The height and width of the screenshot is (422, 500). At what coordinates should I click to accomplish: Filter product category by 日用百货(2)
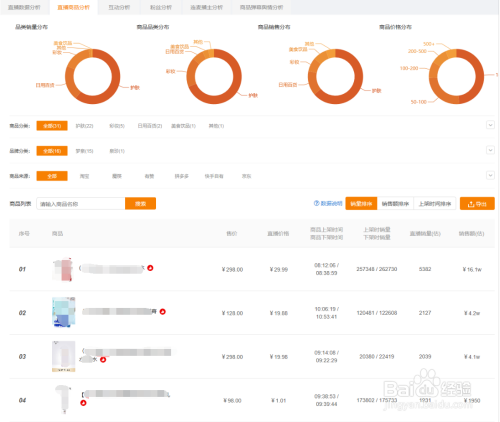(x=150, y=126)
